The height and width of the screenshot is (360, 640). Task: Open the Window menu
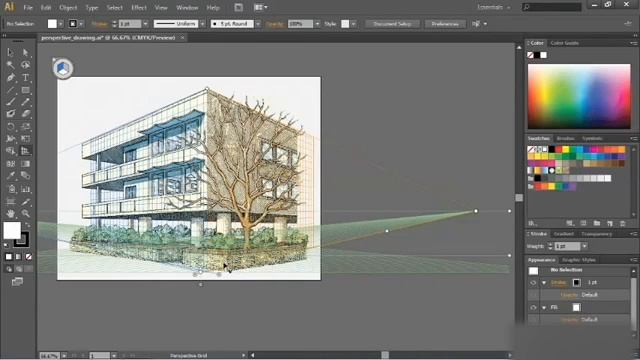click(x=187, y=7)
